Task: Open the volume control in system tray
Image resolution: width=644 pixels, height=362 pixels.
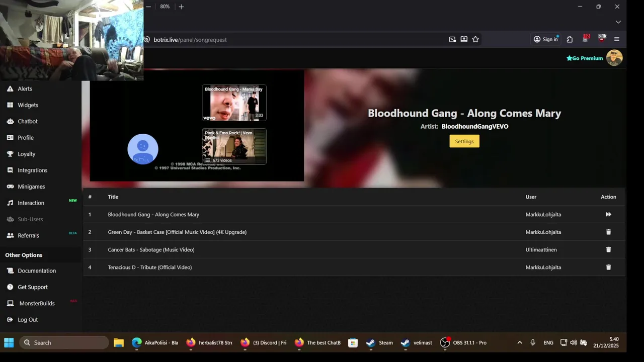Action: point(574,342)
